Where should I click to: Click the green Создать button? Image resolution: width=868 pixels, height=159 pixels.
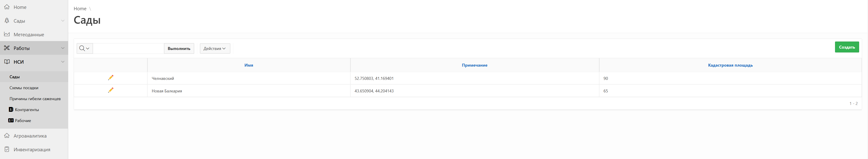coord(846,47)
